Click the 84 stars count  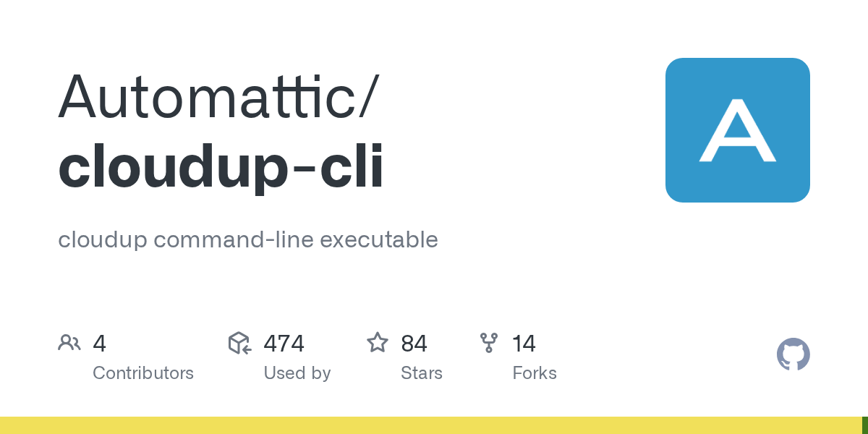click(414, 344)
